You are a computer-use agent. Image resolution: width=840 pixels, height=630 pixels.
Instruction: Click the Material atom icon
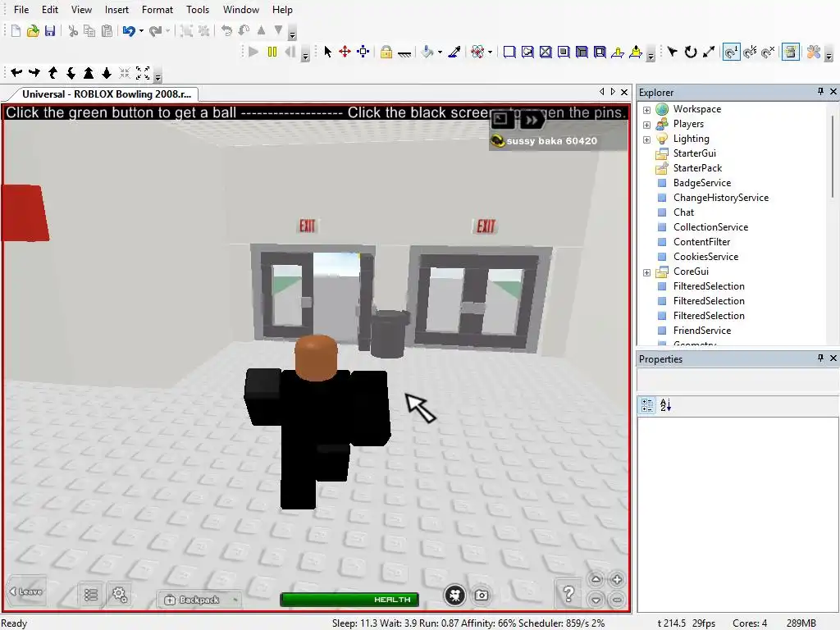(x=477, y=52)
